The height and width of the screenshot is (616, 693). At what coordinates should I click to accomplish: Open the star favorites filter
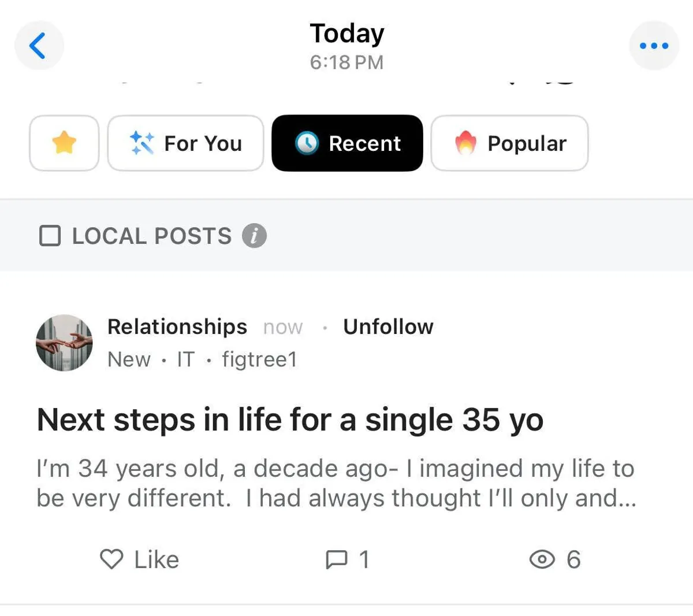(64, 143)
